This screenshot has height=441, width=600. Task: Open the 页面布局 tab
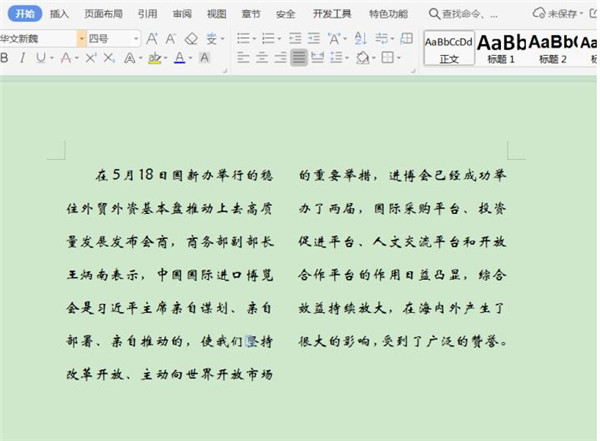103,14
